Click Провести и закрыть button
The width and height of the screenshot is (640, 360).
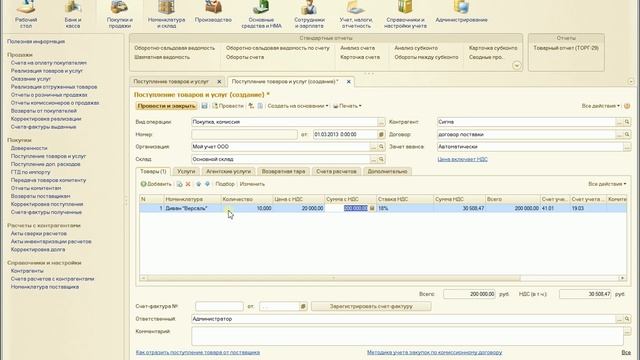pyautogui.click(x=166, y=106)
